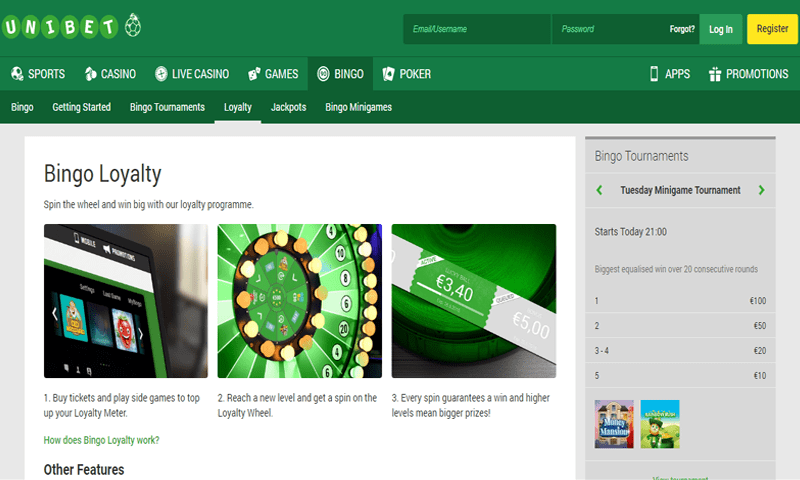This screenshot has width=800, height=480.
Task: Open the Minky Mansion game thumbnail
Action: click(x=614, y=424)
